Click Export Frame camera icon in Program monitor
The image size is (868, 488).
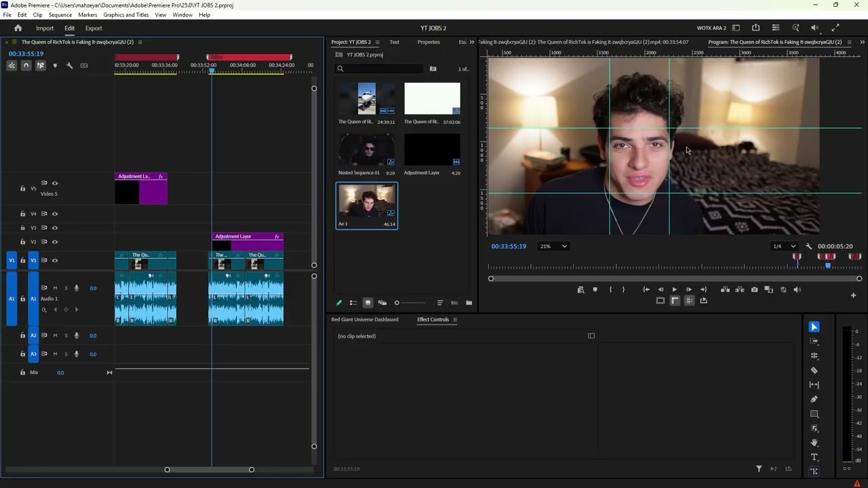coord(754,289)
